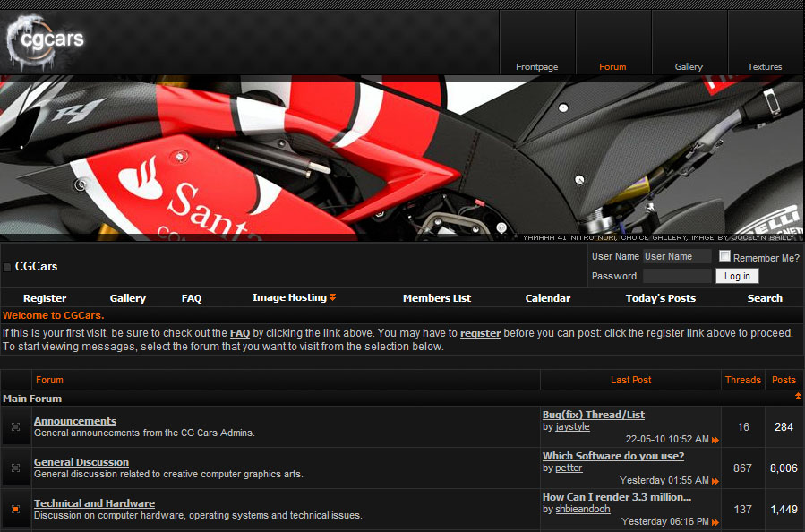This screenshot has height=532, width=805.
Task: Click Announcements thread count 16
Action: click(743, 426)
